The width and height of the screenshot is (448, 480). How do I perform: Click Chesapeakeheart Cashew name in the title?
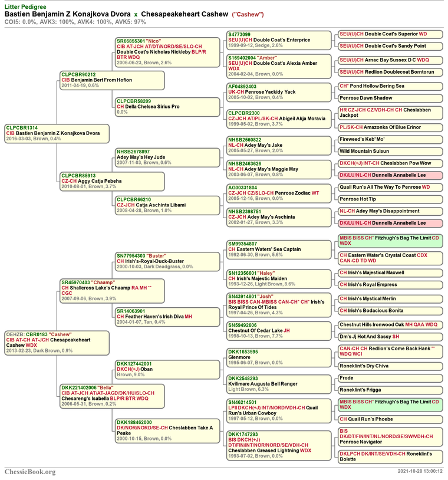click(x=185, y=14)
